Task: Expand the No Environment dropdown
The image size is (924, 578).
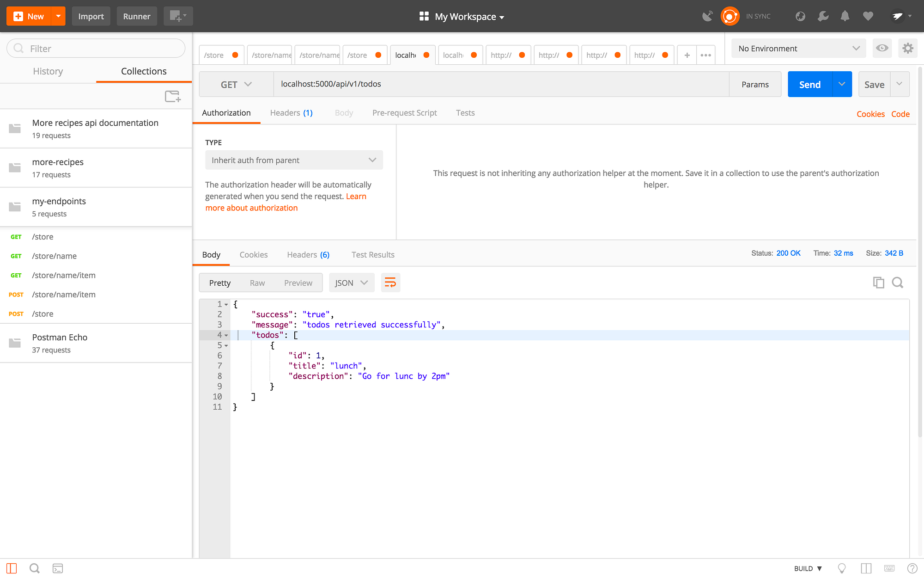Action: pyautogui.click(x=799, y=48)
